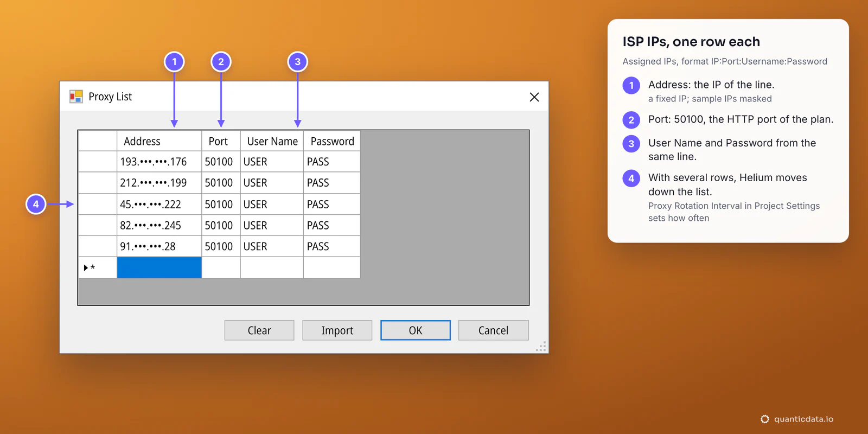Image resolution: width=868 pixels, height=434 pixels.
Task: Click PASS cell in 193.•••.•••.176 row
Action: [x=332, y=162]
